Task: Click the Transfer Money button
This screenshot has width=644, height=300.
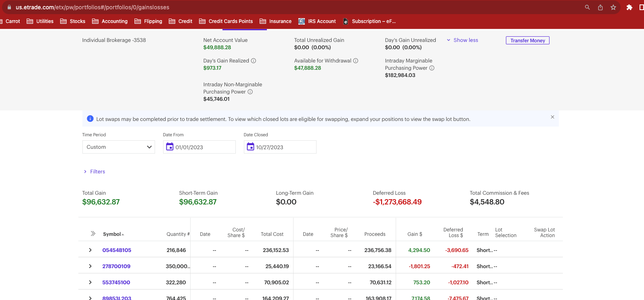Action: [x=527, y=40]
